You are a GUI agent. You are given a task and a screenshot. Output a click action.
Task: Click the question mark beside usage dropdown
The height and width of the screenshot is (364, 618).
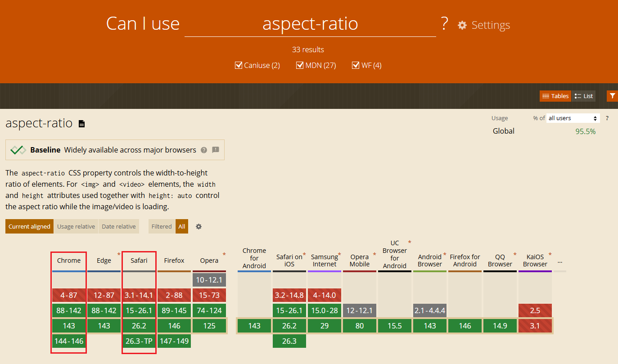[x=607, y=118]
